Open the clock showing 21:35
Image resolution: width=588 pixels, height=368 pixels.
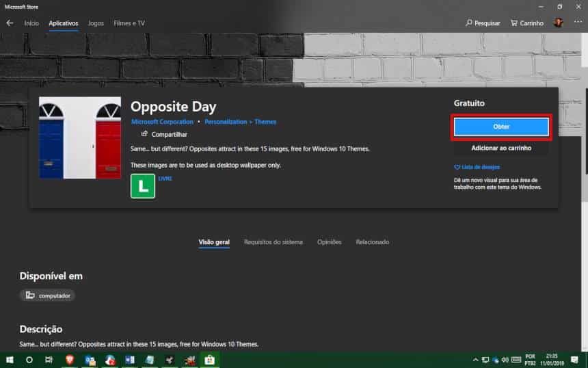[552, 360]
